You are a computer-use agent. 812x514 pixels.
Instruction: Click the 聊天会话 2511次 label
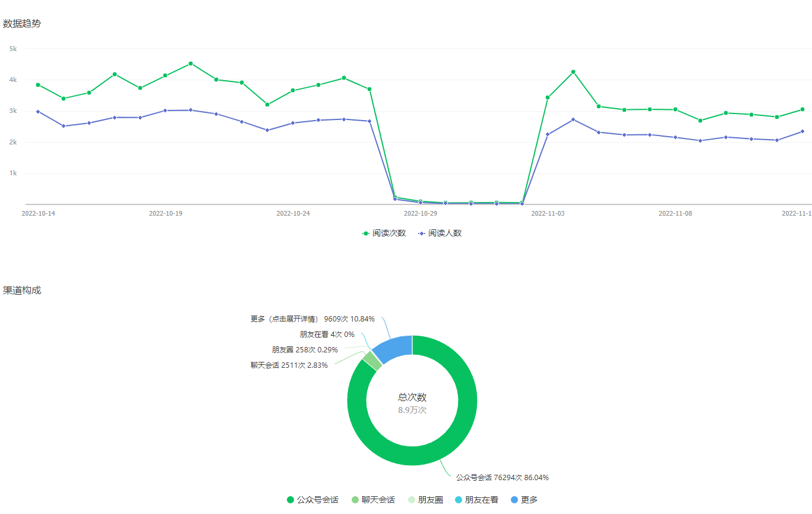click(289, 365)
